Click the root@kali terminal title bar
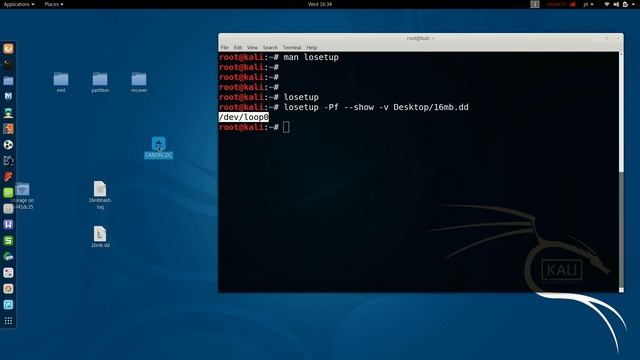This screenshot has height=360, width=640. pyautogui.click(x=420, y=38)
